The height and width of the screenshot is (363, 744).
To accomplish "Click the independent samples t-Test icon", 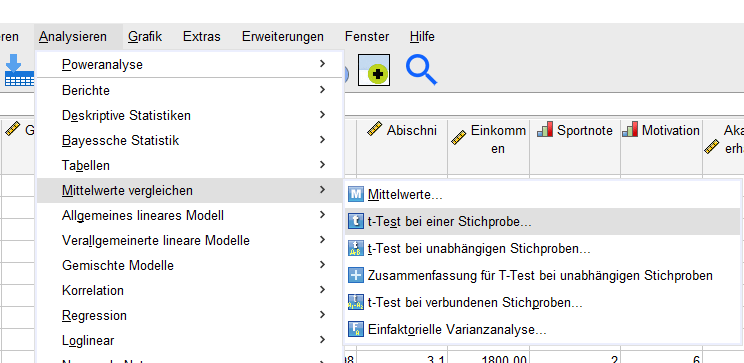I will [355, 248].
